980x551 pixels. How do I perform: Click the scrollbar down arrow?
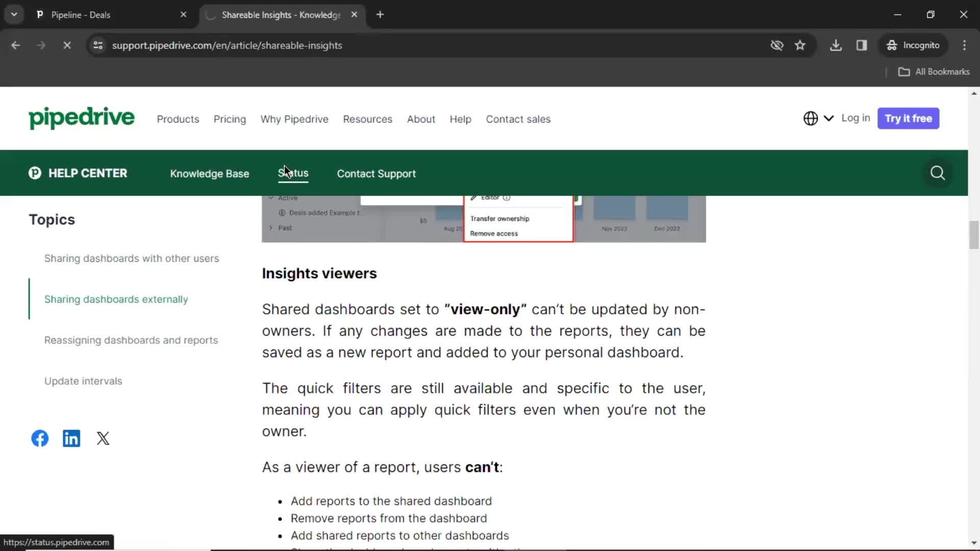click(x=974, y=543)
